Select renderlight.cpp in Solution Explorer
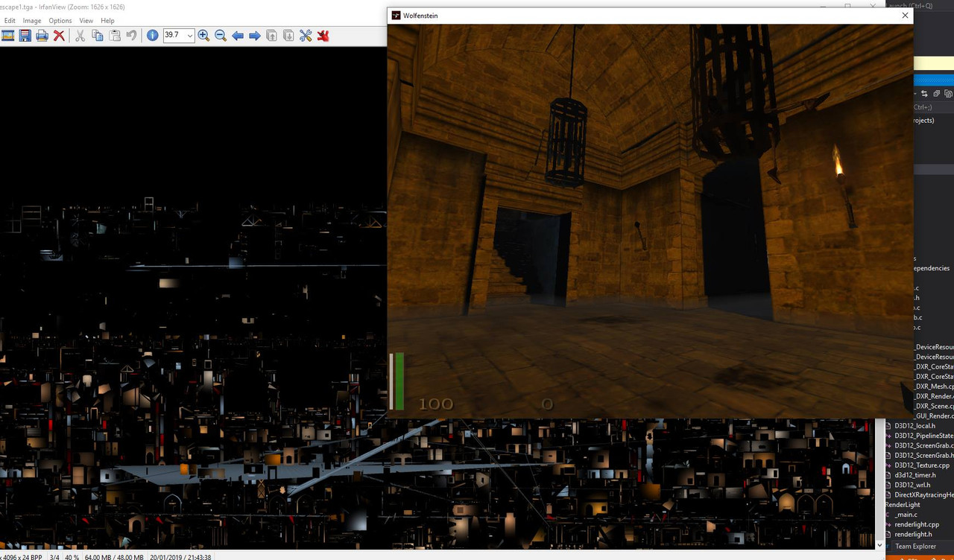954x560 pixels. pyautogui.click(x=917, y=524)
